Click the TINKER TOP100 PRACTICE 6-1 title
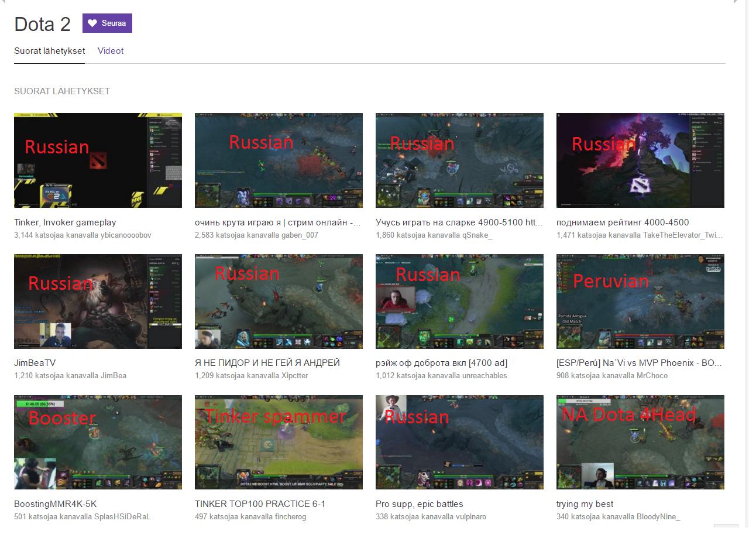 pyautogui.click(x=260, y=504)
